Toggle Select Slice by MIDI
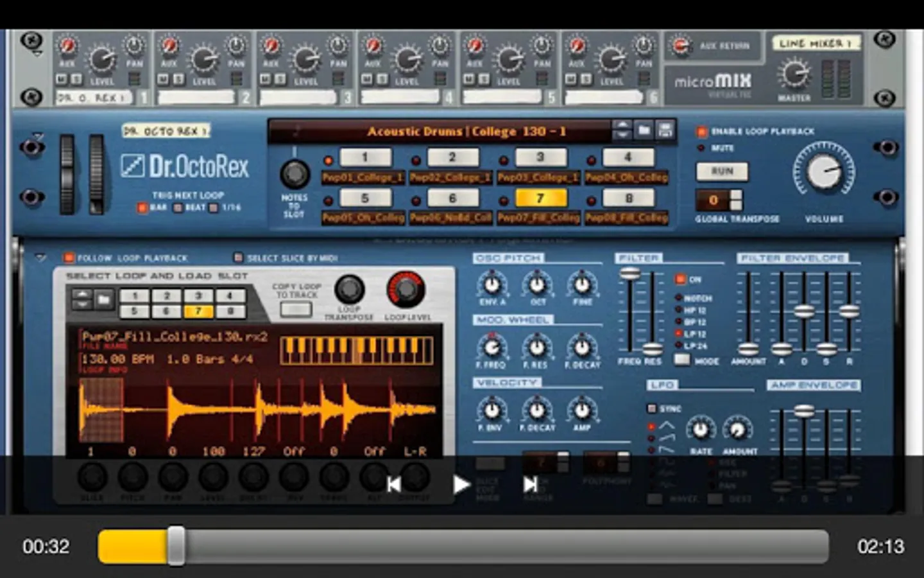 [x=238, y=258]
